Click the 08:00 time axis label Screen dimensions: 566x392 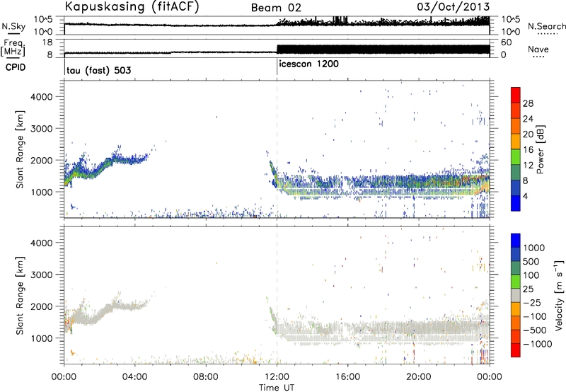205,377
